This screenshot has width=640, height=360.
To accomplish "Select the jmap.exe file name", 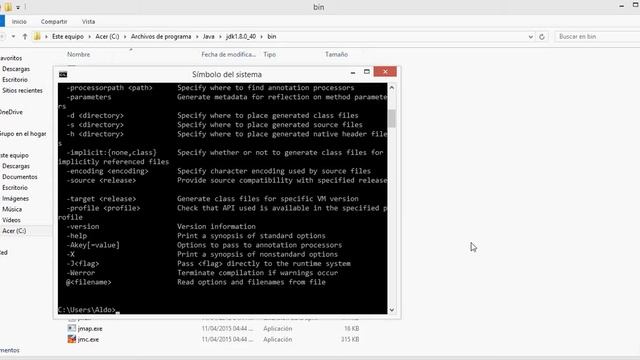I will [90, 329].
